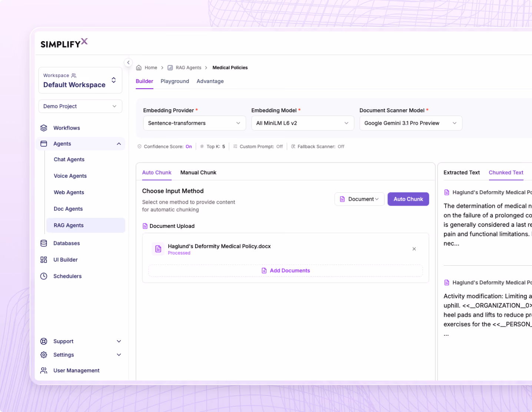Open the Default Workspace switcher

tap(80, 80)
